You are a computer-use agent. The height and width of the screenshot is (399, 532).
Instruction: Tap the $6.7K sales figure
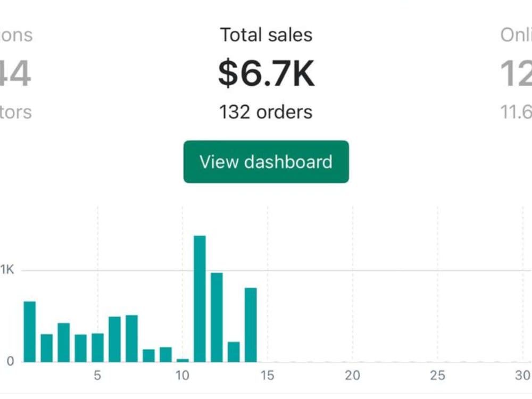pos(266,73)
